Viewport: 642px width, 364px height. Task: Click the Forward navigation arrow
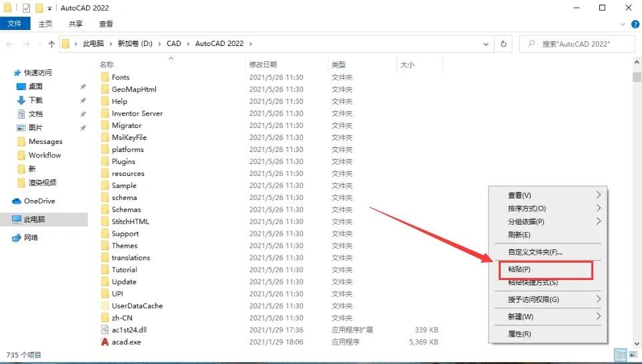click(26, 44)
